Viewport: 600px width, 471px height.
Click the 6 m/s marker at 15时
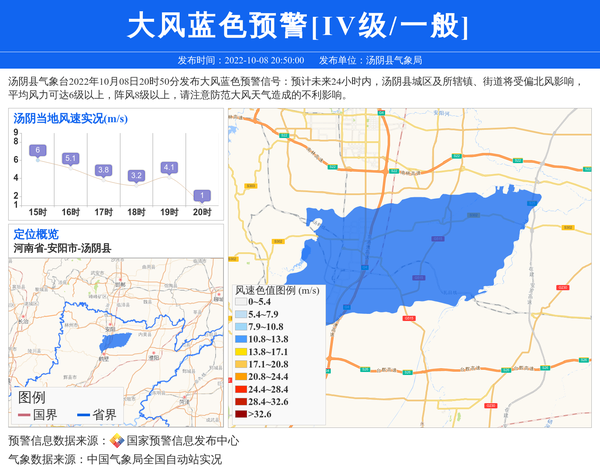(x=38, y=150)
